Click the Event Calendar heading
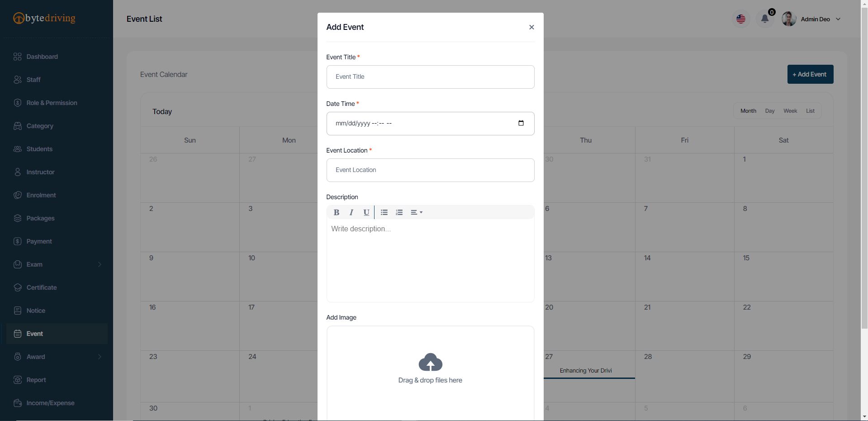 [x=164, y=74]
